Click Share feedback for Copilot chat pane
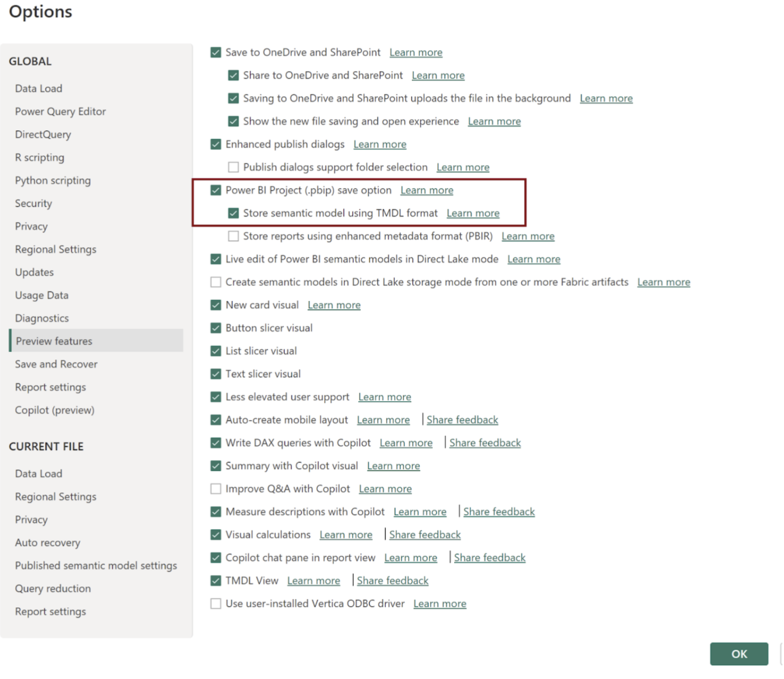The height and width of the screenshot is (679, 784). (489, 558)
